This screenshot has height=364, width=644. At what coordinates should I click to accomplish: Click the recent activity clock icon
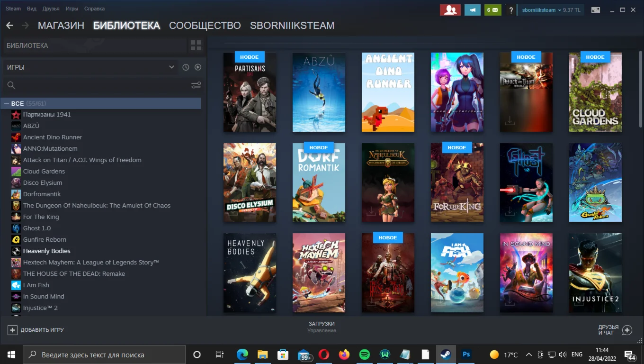[186, 67]
